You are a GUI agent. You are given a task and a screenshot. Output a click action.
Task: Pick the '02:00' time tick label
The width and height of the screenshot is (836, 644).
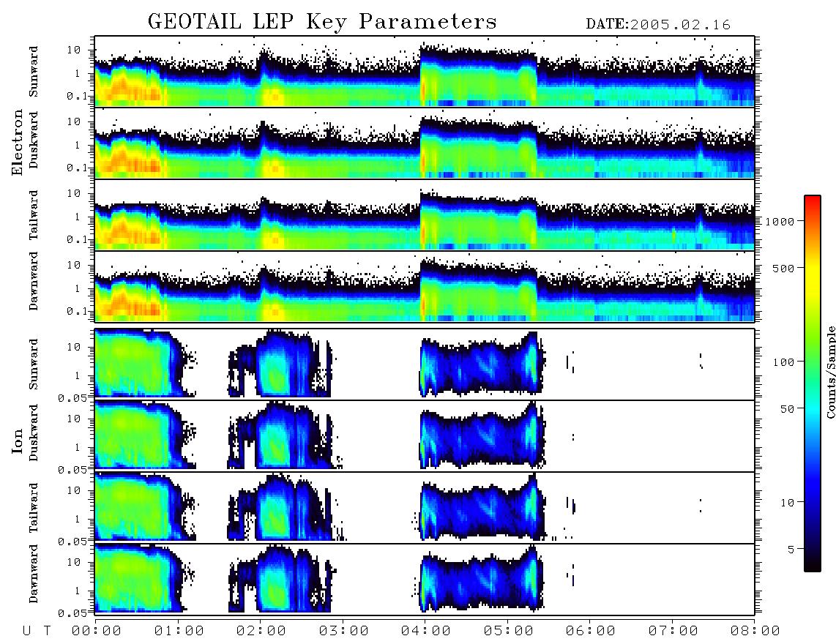click(x=261, y=632)
